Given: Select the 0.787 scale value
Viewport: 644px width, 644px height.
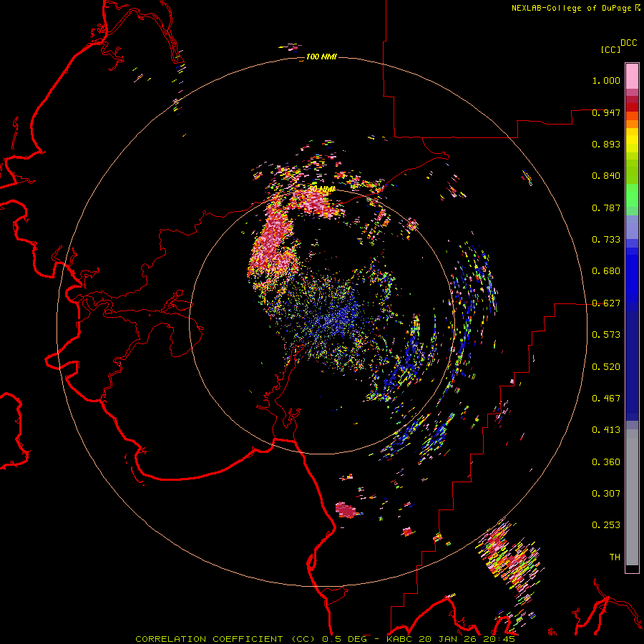Looking at the screenshot, I should (x=606, y=208).
